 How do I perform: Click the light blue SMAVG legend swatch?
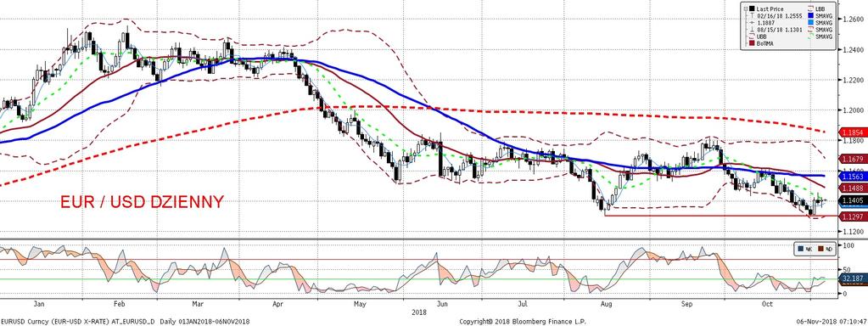click(810, 23)
